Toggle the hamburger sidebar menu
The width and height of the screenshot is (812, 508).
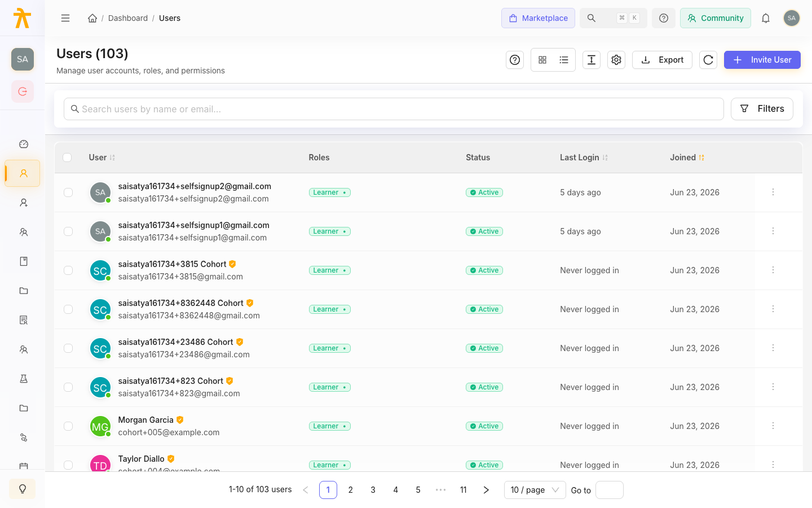[x=65, y=18]
